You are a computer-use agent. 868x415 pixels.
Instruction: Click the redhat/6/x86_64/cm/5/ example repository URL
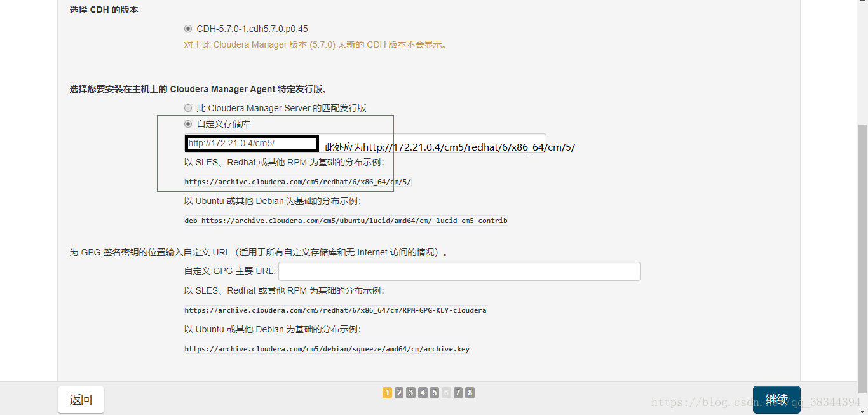[x=298, y=182]
